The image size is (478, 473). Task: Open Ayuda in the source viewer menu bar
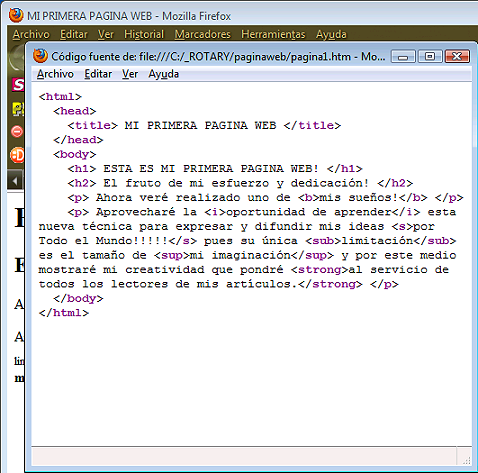[x=164, y=74]
